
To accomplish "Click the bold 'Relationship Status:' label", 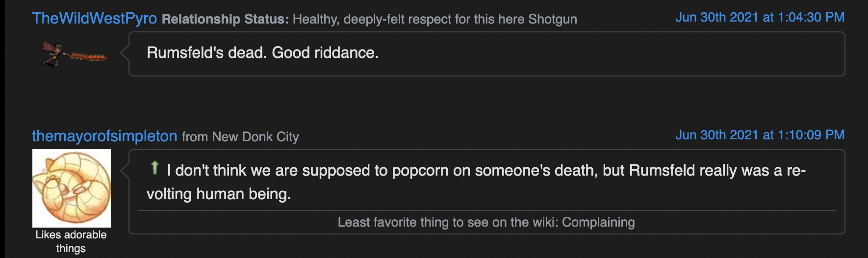I will point(226,19).
